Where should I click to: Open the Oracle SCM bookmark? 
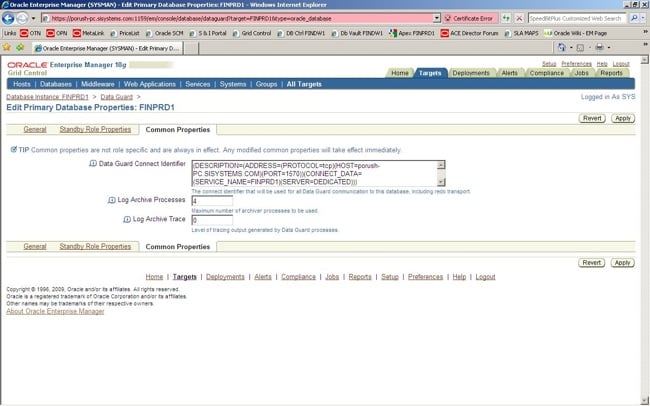point(165,33)
